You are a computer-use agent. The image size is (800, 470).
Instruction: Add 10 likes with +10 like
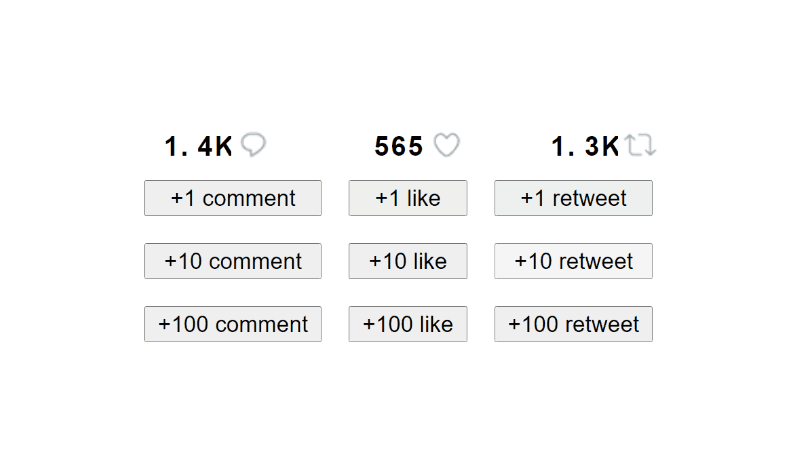(408, 261)
